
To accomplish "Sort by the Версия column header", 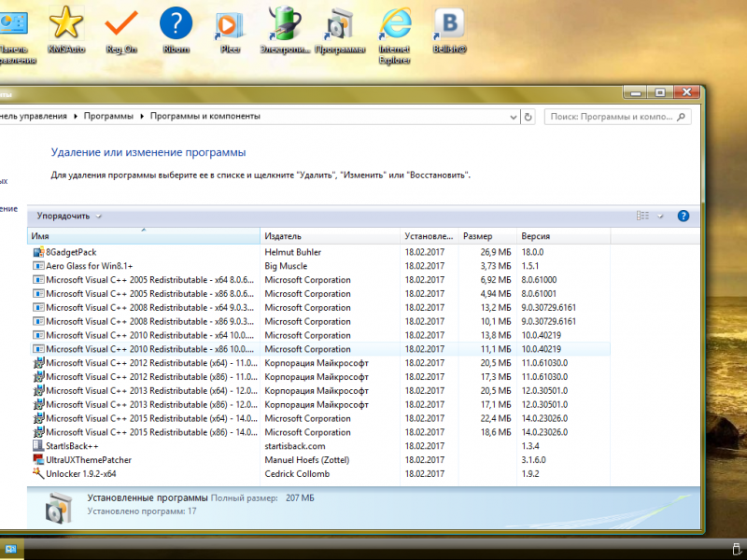I will click(563, 236).
